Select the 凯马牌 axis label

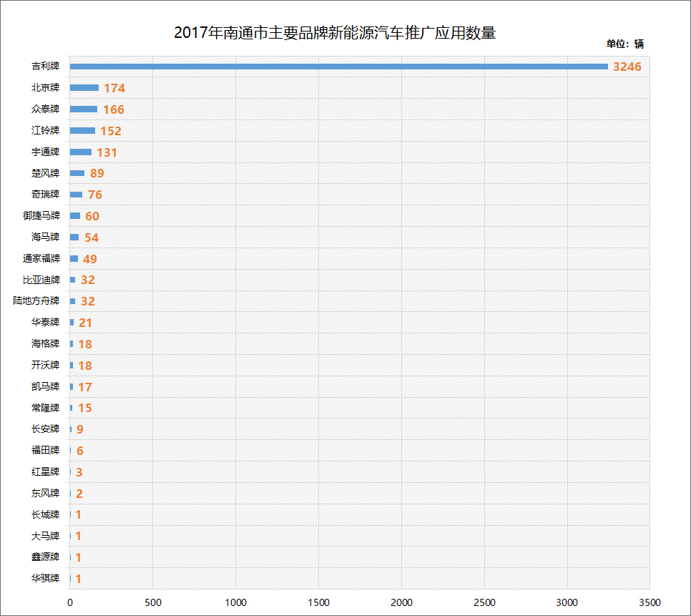45,386
